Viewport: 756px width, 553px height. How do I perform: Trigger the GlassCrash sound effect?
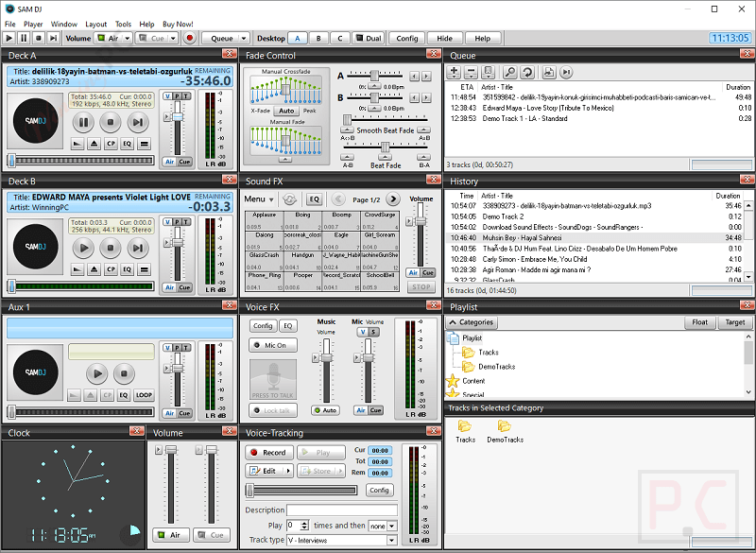tap(264, 261)
